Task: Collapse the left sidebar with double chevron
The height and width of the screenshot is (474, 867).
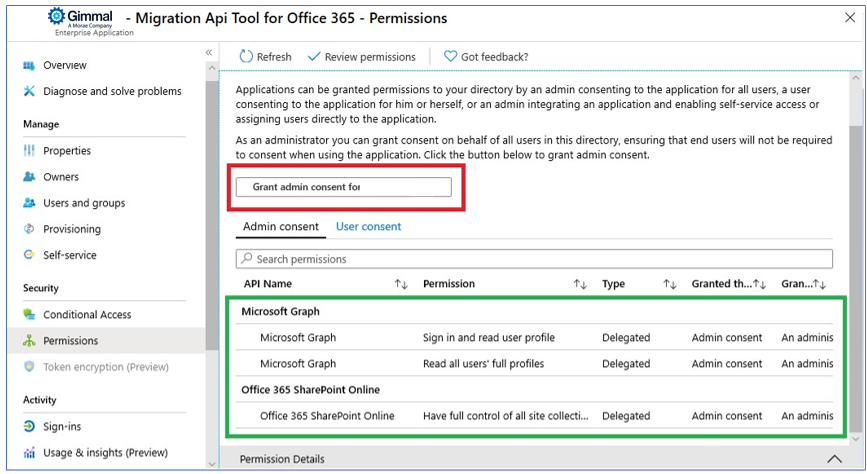Action: 209,53
